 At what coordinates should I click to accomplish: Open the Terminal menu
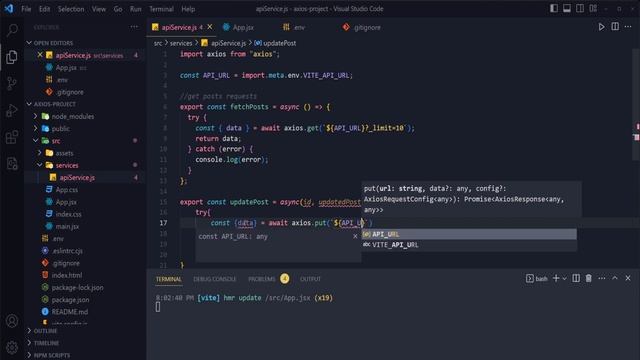tap(161, 9)
